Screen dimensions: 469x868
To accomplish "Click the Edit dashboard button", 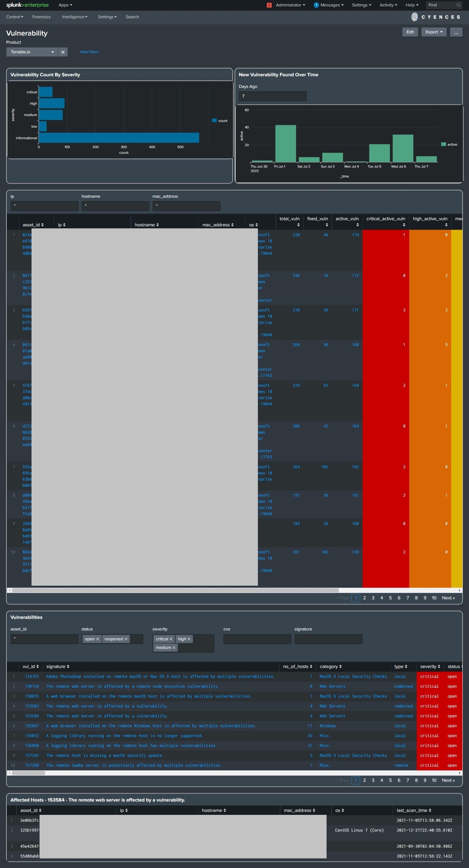I will coord(410,32).
